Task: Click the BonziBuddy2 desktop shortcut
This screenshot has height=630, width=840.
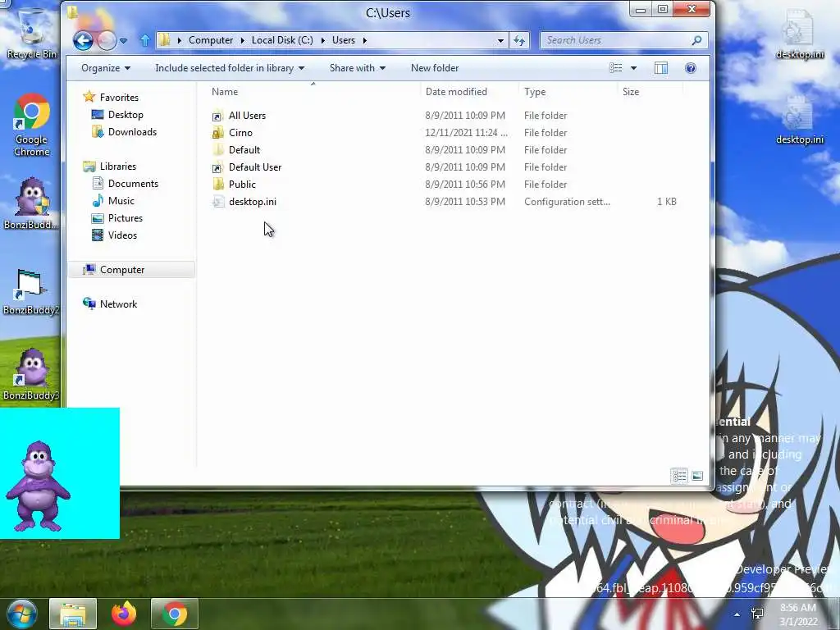Action: 31,291
